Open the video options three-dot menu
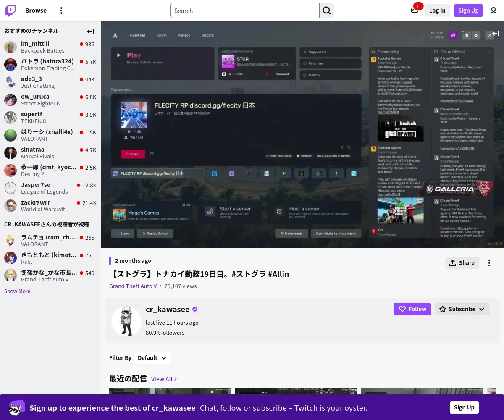This screenshot has width=504, height=420. (x=489, y=263)
